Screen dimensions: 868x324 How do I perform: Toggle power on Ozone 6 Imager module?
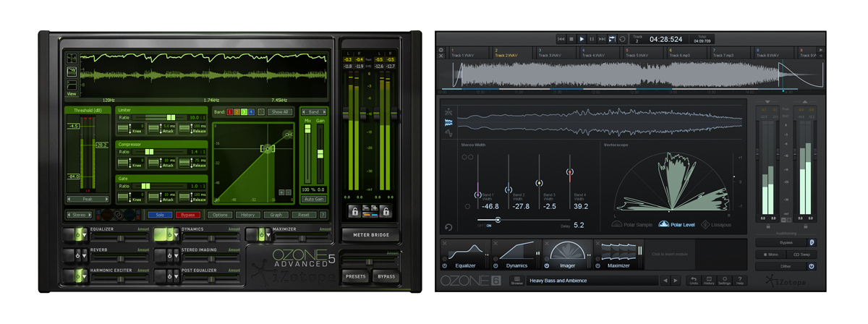546,265
